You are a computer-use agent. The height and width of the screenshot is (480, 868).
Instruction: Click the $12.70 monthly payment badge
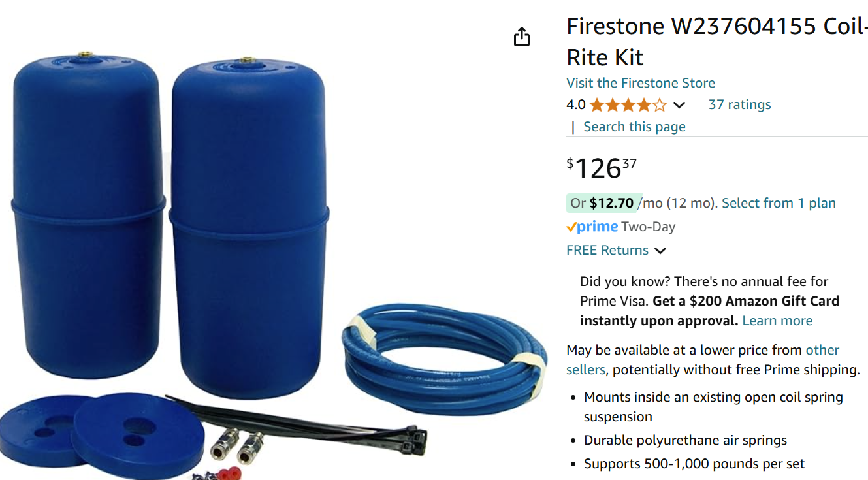click(602, 203)
